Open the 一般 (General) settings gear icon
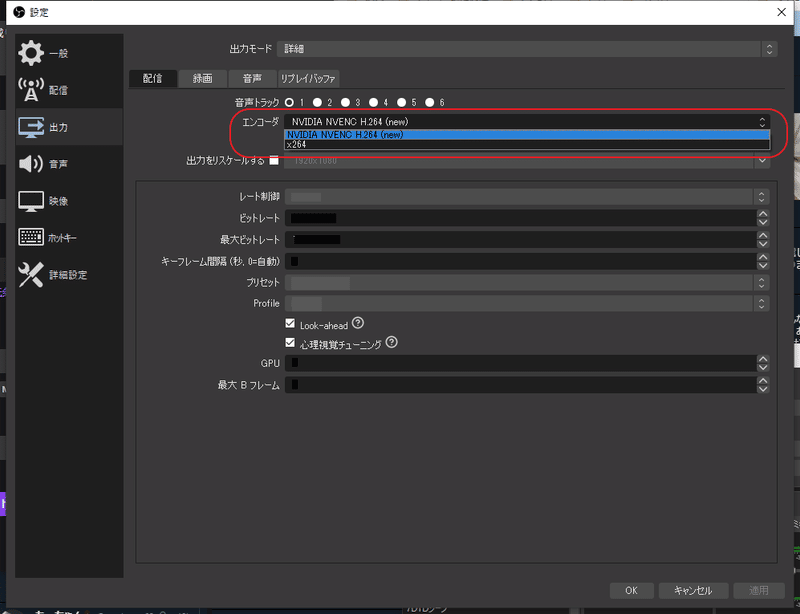This screenshot has width=800, height=614. click(x=31, y=53)
